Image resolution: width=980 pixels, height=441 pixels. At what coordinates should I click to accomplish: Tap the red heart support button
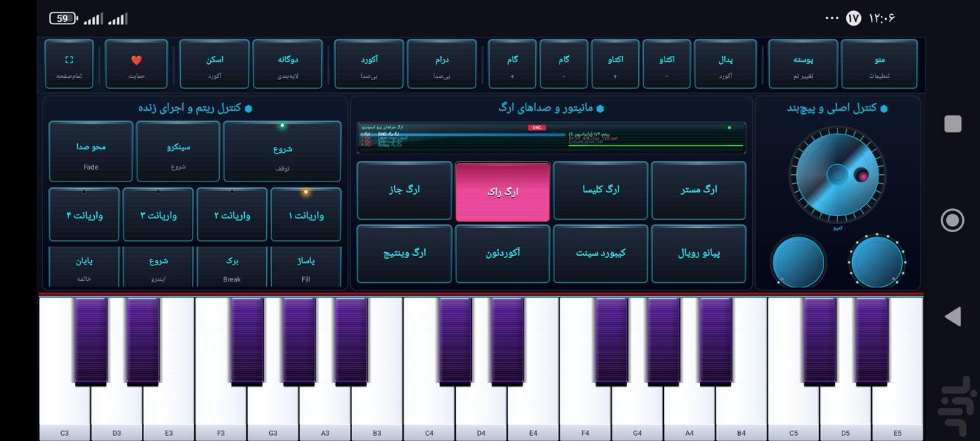[x=137, y=65]
